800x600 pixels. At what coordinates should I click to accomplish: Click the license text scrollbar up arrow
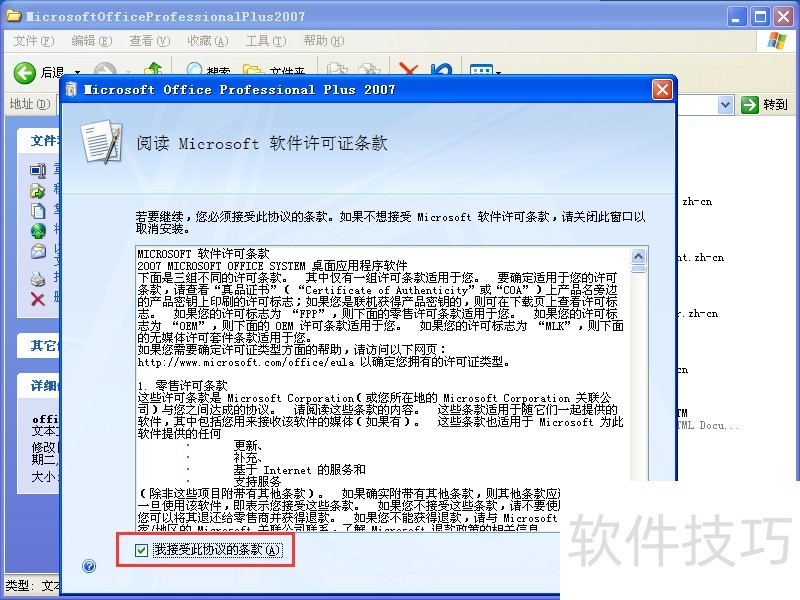click(638, 255)
